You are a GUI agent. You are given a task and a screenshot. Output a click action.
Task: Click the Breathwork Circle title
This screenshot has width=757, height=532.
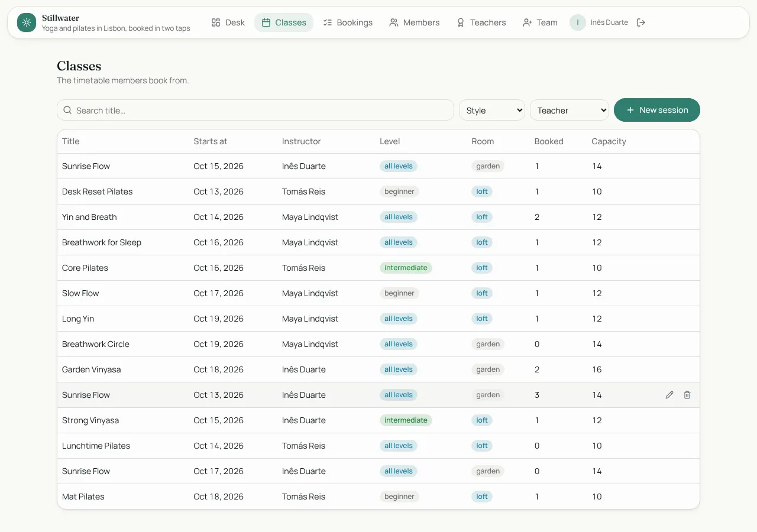pos(96,344)
